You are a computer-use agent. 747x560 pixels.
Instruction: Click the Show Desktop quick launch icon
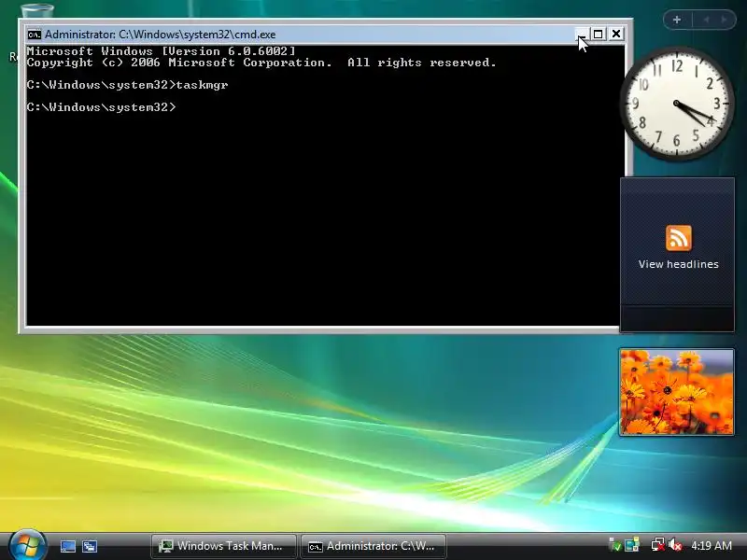67,546
